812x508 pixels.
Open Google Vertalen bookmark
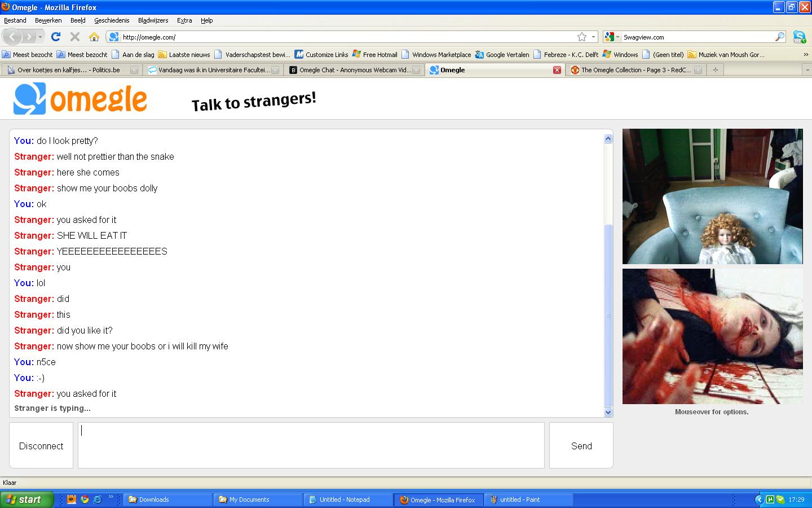coord(502,55)
